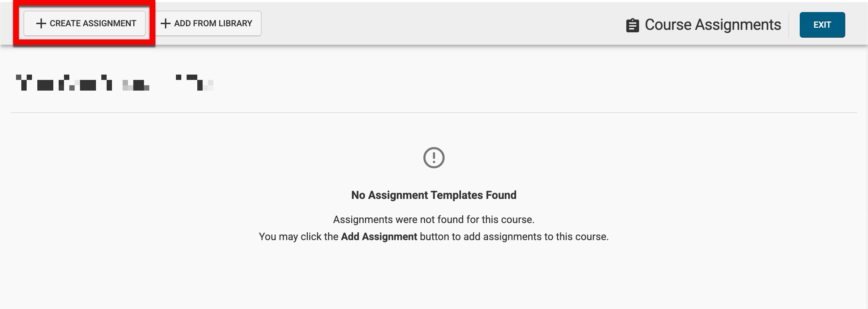
Task: Click the No Assignment Templates Found heading
Action: click(x=434, y=195)
